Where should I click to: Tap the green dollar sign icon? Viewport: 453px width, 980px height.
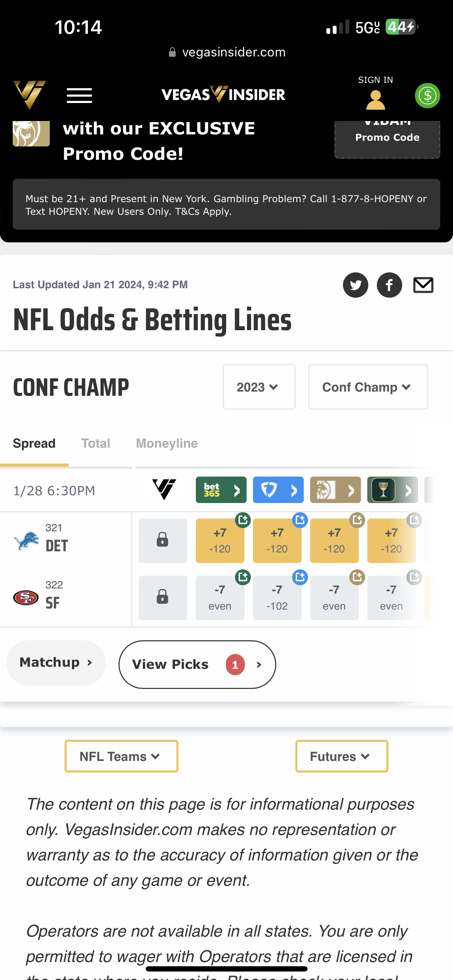(x=427, y=96)
